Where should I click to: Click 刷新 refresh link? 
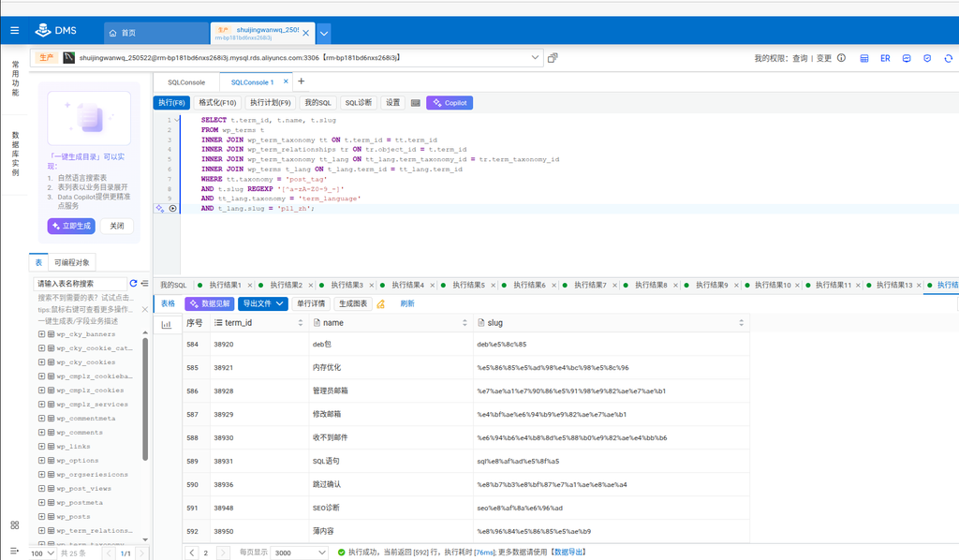click(407, 303)
